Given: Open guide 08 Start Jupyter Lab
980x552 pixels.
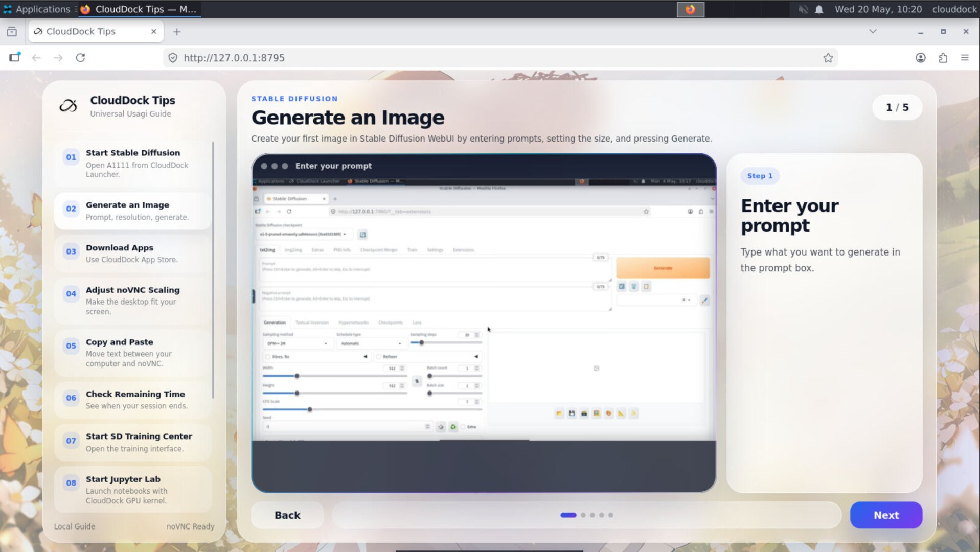Looking at the screenshot, I should click(x=132, y=490).
